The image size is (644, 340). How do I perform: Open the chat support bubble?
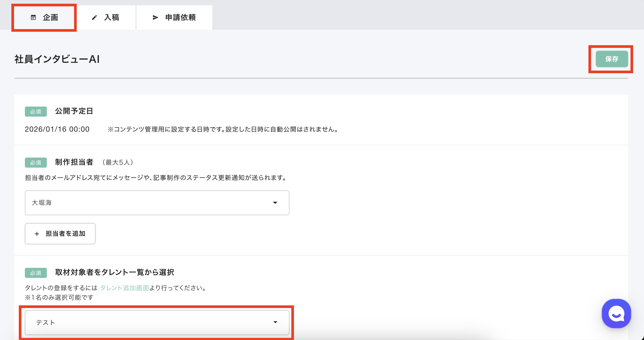(x=616, y=314)
